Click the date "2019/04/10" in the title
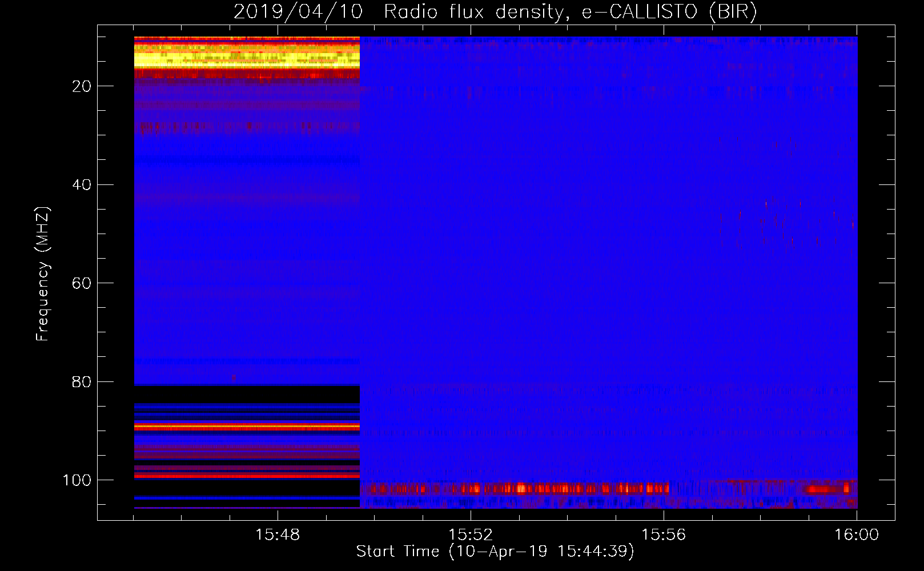 click(x=298, y=11)
